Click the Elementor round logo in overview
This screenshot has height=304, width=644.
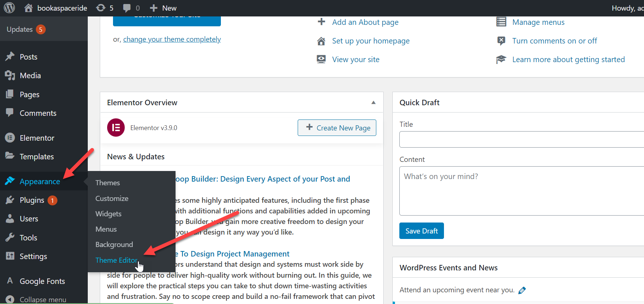(116, 128)
